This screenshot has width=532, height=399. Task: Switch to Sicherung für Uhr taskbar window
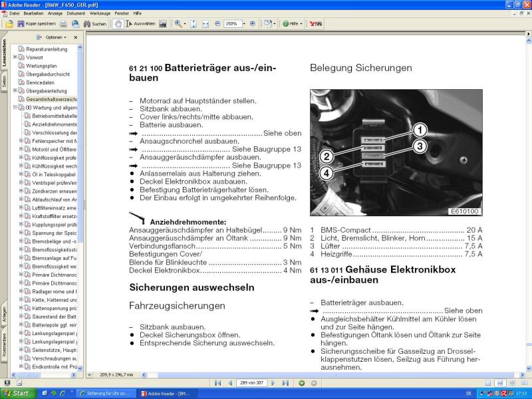106,394
